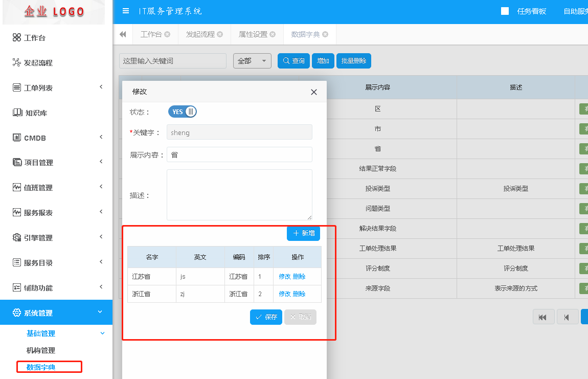The height and width of the screenshot is (379, 588).
Task: Switch to the 属性设置 tab
Action: [253, 34]
